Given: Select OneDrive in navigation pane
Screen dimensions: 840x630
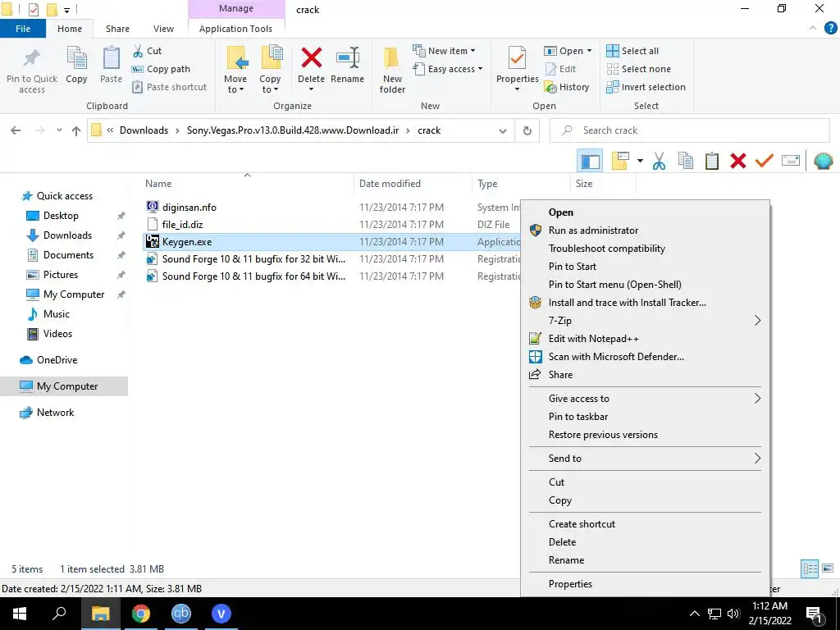Looking at the screenshot, I should click(57, 360).
